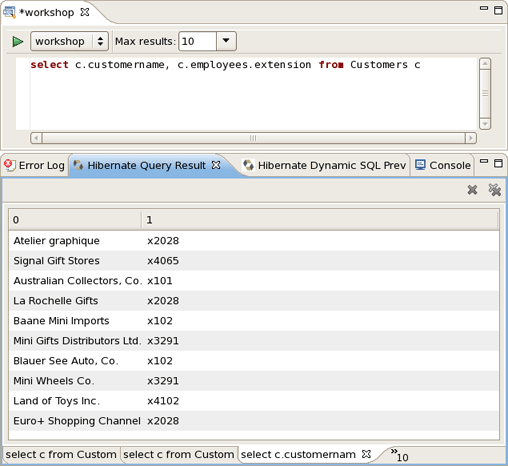Screen dimensions: 508x466
Task: Select the Australian Collectors, Co. row
Action: click(x=254, y=281)
